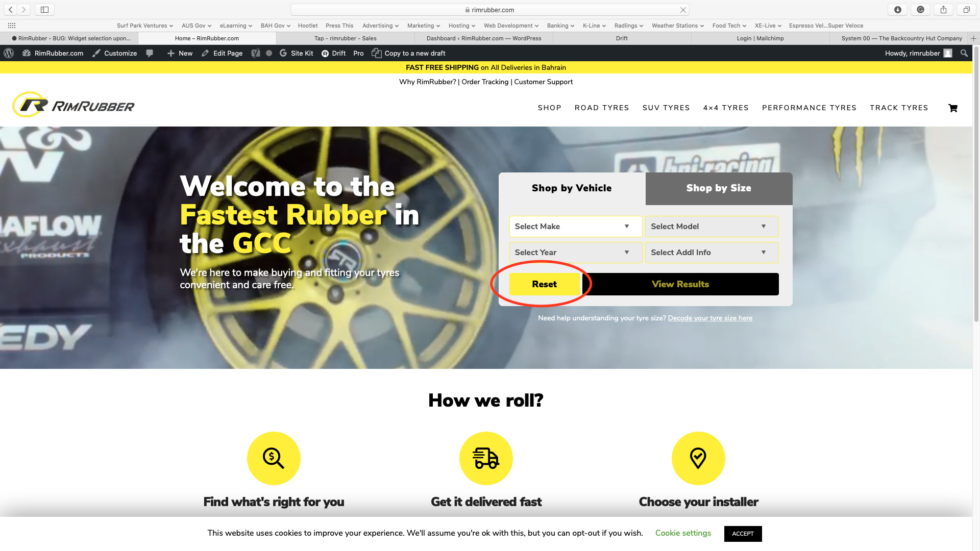Click Edit Page in admin bar
This screenshot has height=551, width=980.
pyautogui.click(x=222, y=53)
